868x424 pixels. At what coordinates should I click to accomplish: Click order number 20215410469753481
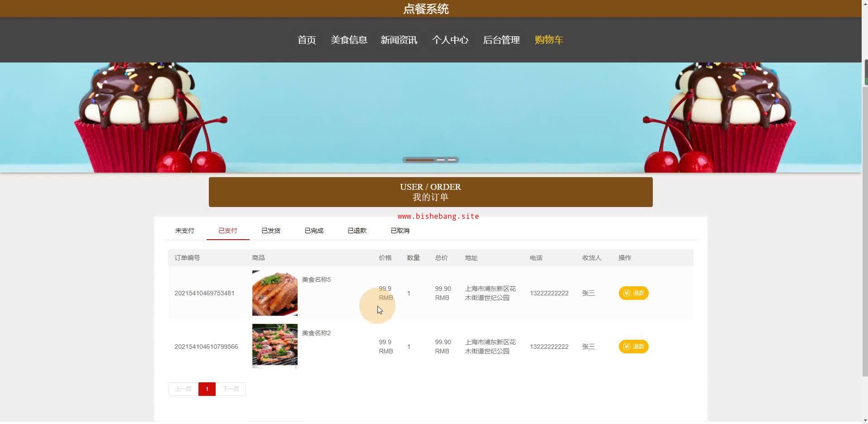(x=204, y=293)
